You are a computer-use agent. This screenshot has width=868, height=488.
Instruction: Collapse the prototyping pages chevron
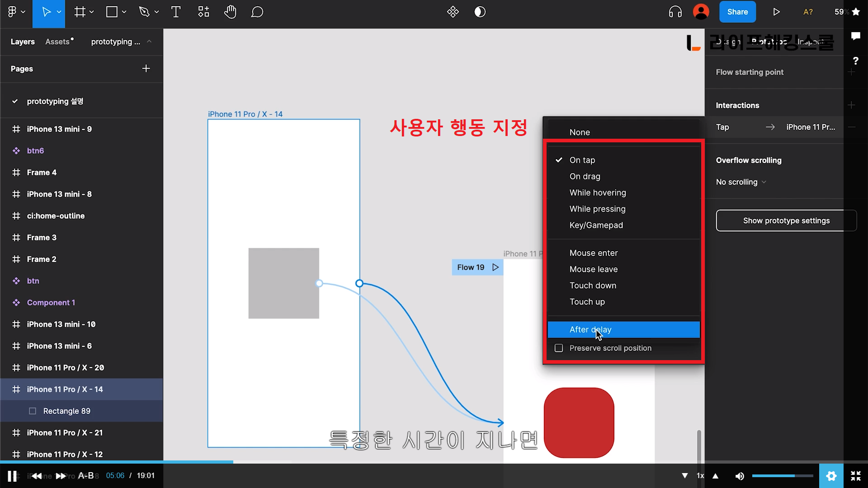(x=149, y=42)
